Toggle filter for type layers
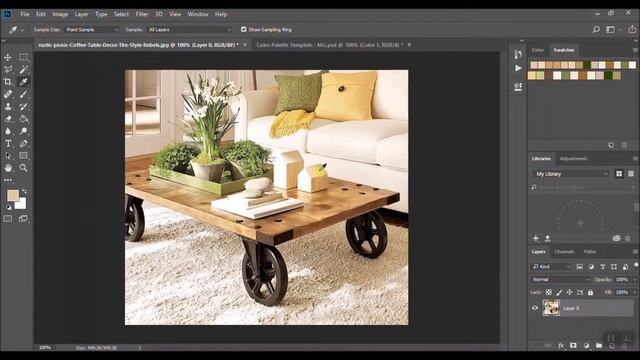640x360 pixels. (x=602, y=267)
